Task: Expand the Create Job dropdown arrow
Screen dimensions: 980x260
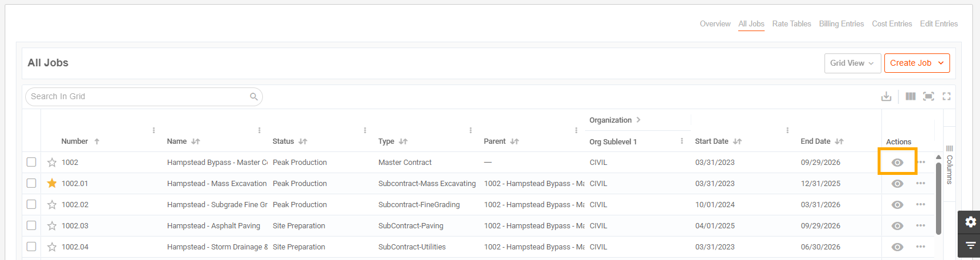Action: click(941, 63)
